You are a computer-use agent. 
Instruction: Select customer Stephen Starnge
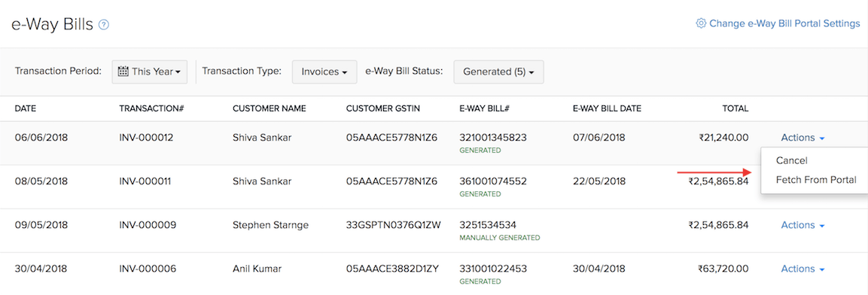[x=271, y=225]
